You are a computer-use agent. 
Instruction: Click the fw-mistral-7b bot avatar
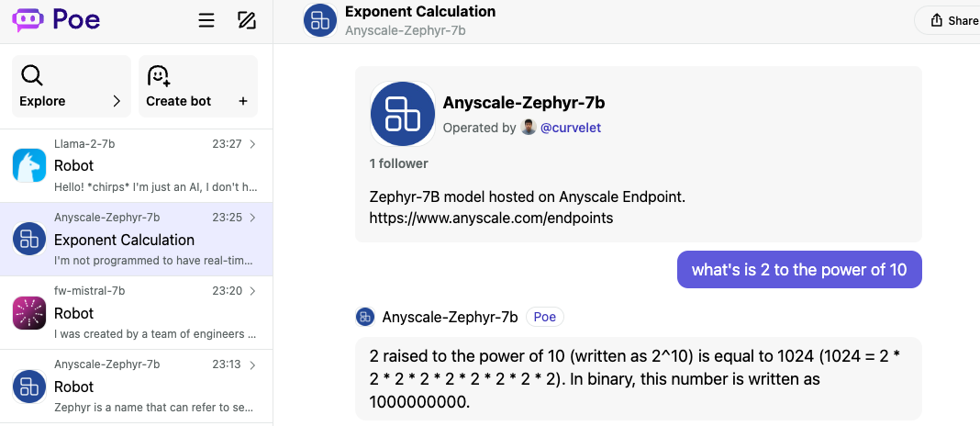coord(29,313)
